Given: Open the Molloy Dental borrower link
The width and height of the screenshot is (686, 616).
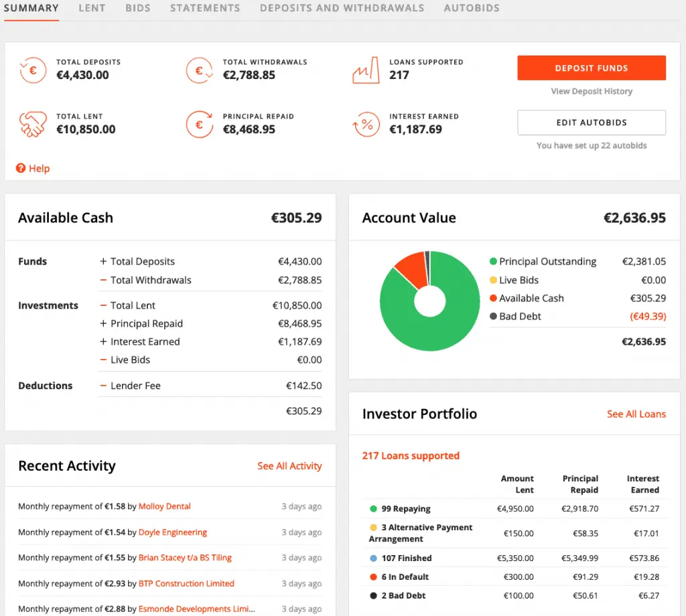Looking at the screenshot, I should [x=165, y=506].
